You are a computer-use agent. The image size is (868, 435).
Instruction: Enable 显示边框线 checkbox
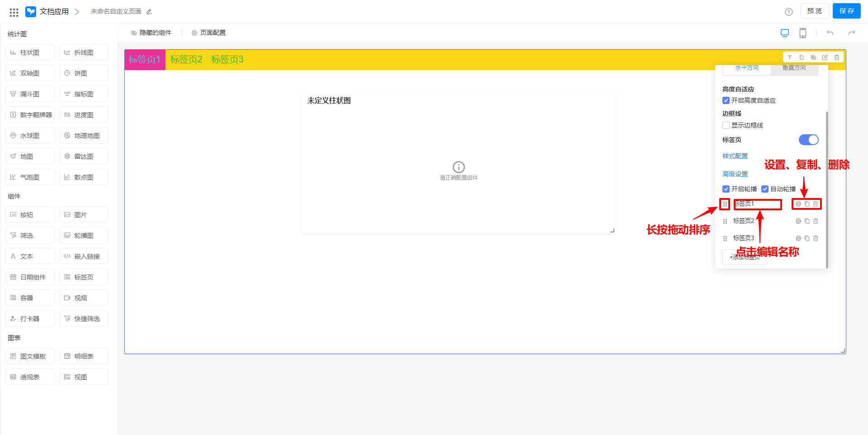[726, 125]
